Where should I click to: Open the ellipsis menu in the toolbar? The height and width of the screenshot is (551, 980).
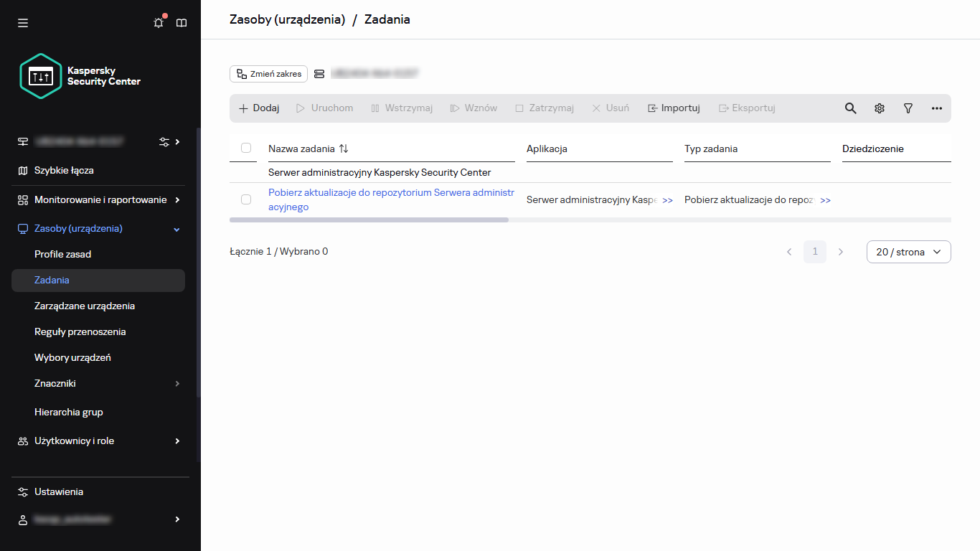point(937,108)
